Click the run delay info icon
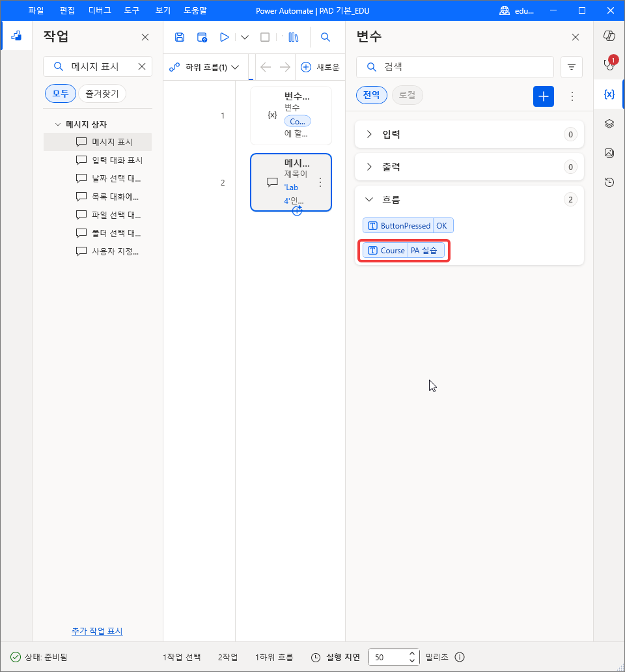This screenshot has height=672, width=625. 460,657
